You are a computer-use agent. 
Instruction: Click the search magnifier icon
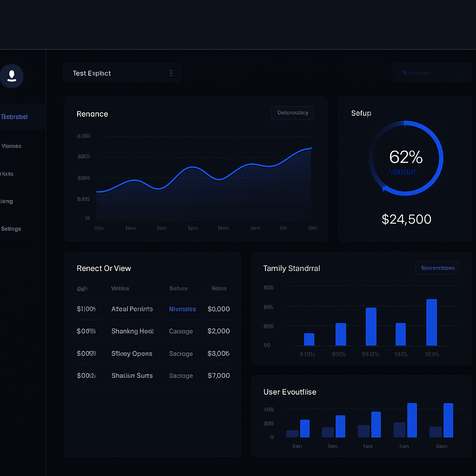[x=404, y=73]
